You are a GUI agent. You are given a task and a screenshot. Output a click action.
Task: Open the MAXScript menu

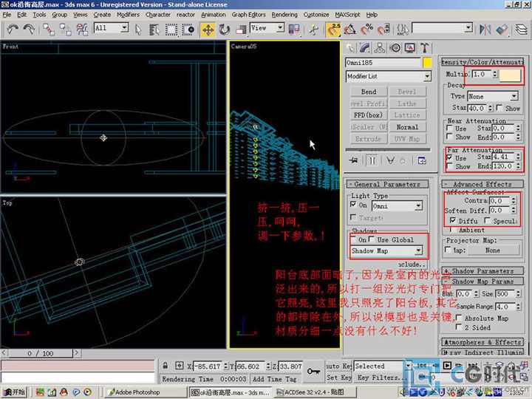[x=347, y=15]
